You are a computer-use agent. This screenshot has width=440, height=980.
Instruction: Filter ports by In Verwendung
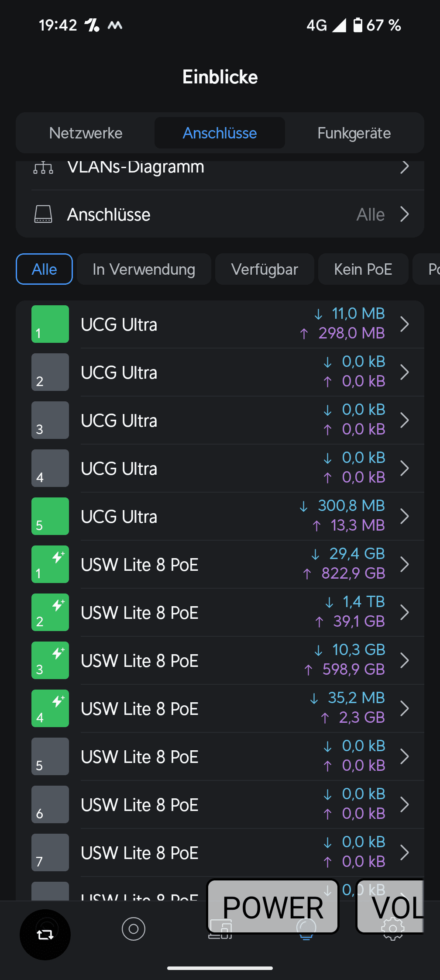[144, 269]
